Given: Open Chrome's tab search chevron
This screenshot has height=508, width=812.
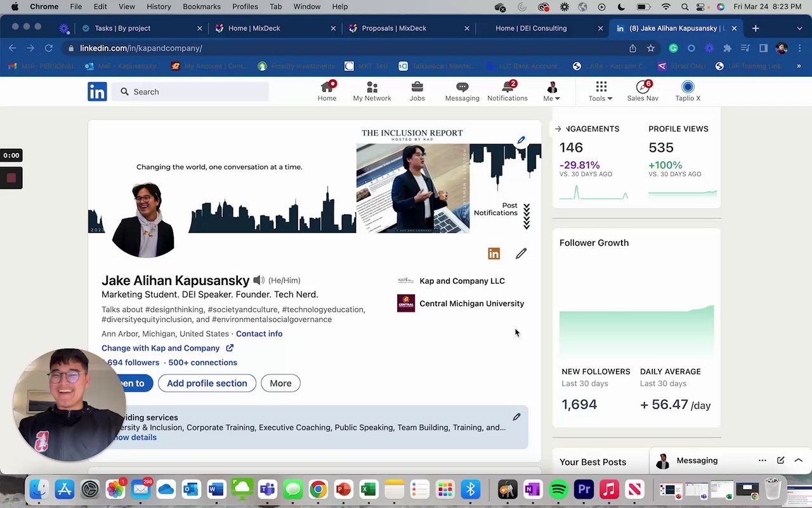Looking at the screenshot, I should pyautogui.click(x=799, y=29).
